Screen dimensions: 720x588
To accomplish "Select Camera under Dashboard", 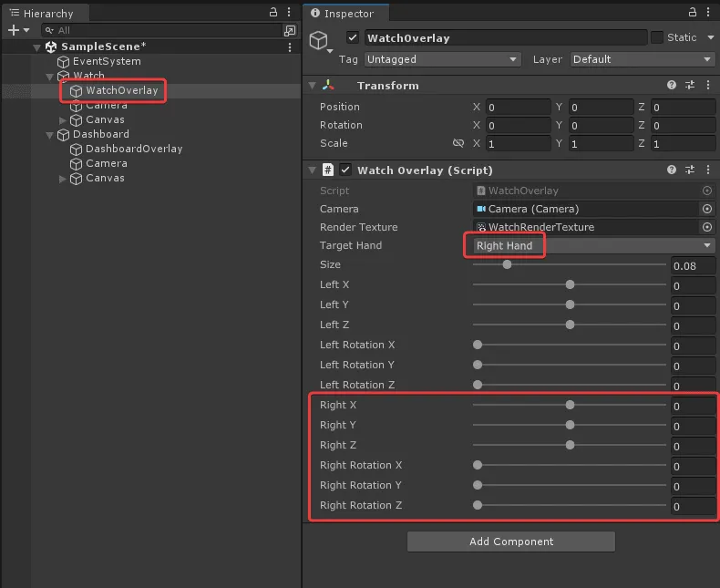I will pyautogui.click(x=106, y=163).
